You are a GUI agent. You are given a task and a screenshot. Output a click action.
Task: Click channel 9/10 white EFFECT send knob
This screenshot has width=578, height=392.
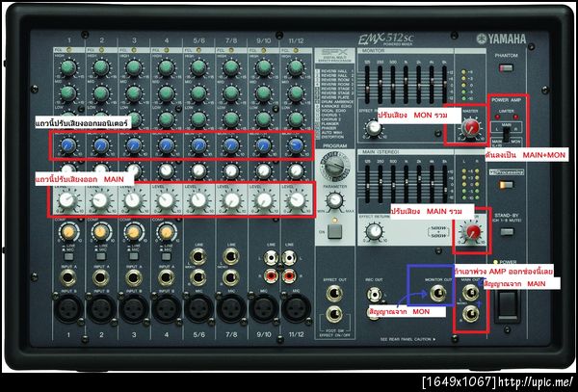click(264, 170)
